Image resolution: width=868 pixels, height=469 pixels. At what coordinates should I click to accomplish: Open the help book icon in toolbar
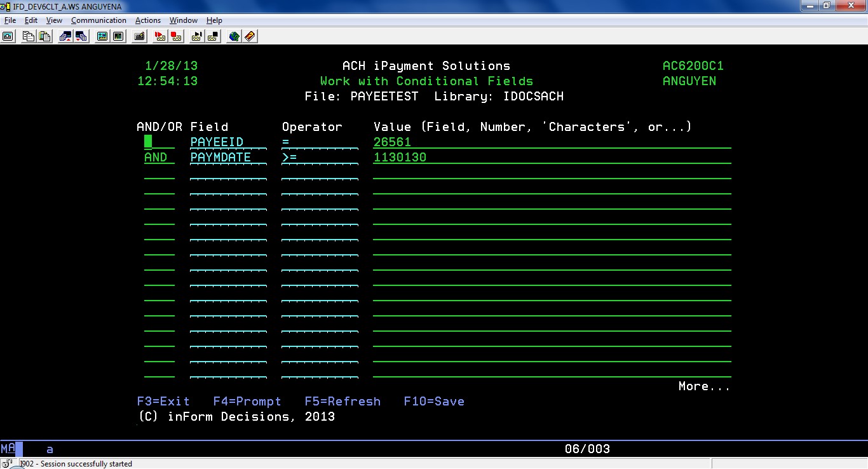[250, 36]
